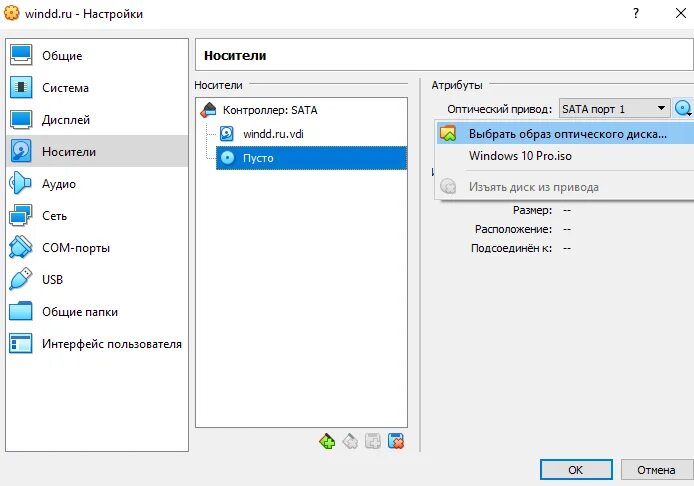Click the Интерфейс пользователя window icon
This screenshot has width=694, height=486.
click(x=21, y=343)
